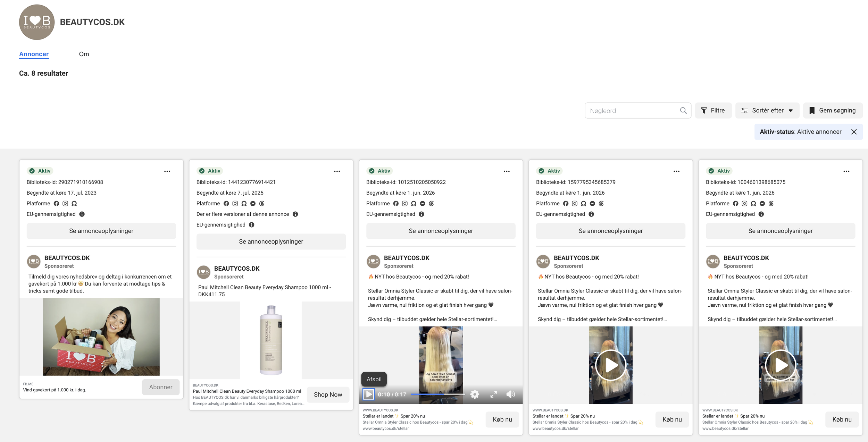868x442 pixels.
Task: Click the search magnifier icon
Action: tap(683, 111)
